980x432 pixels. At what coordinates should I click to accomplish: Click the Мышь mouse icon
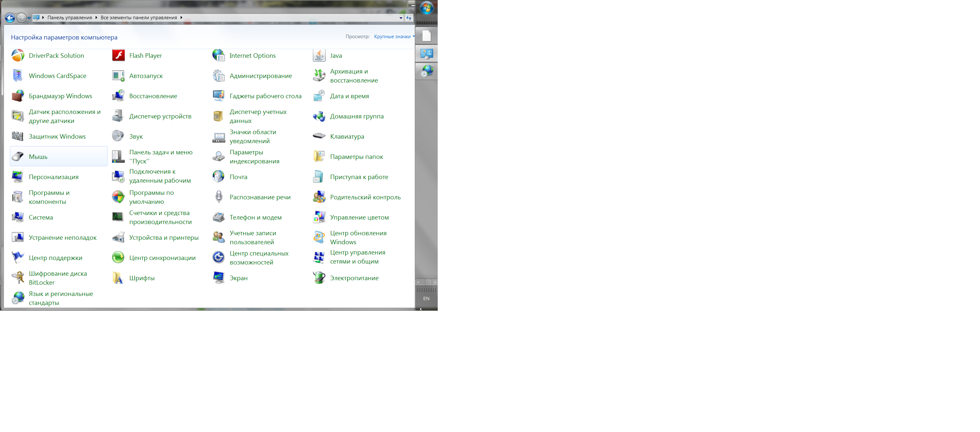click(x=18, y=156)
